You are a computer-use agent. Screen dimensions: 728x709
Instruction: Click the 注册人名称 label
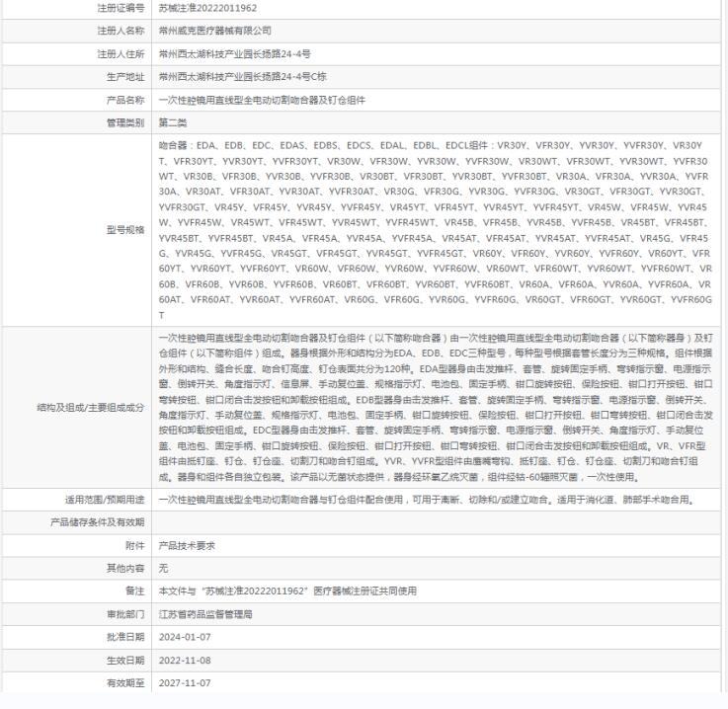point(121,31)
